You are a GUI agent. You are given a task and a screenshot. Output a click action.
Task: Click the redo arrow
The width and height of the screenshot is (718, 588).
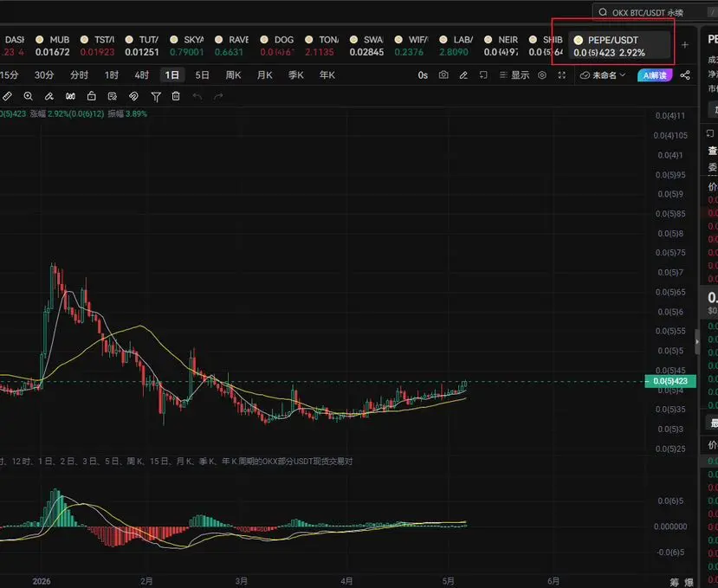pos(218,96)
